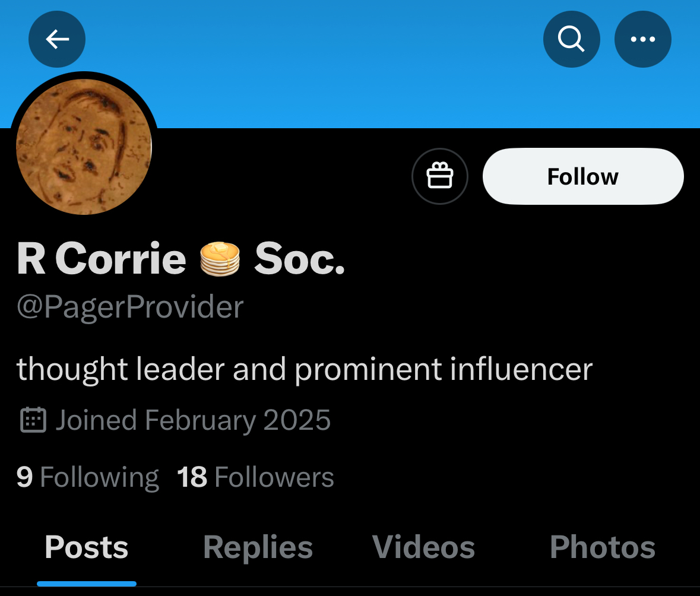View the 9 Following list
Viewport: 700px width, 596px height.
click(x=88, y=477)
